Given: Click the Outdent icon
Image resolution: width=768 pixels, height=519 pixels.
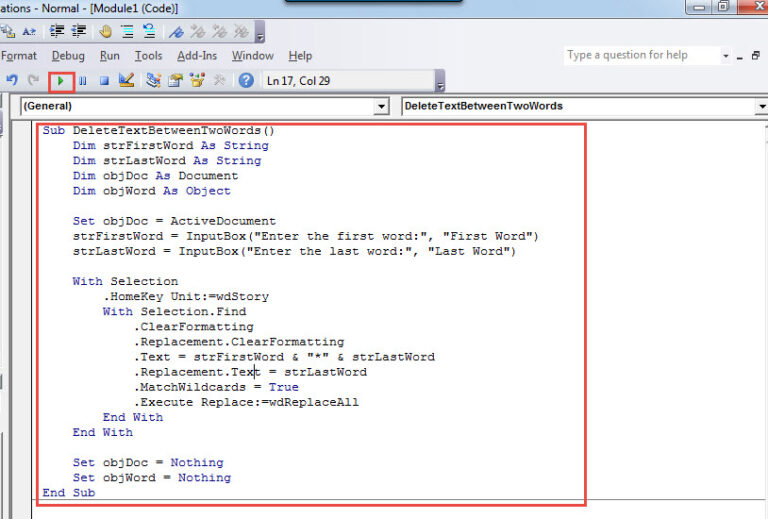Looking at the screenshot, I should tap(78, 32).
